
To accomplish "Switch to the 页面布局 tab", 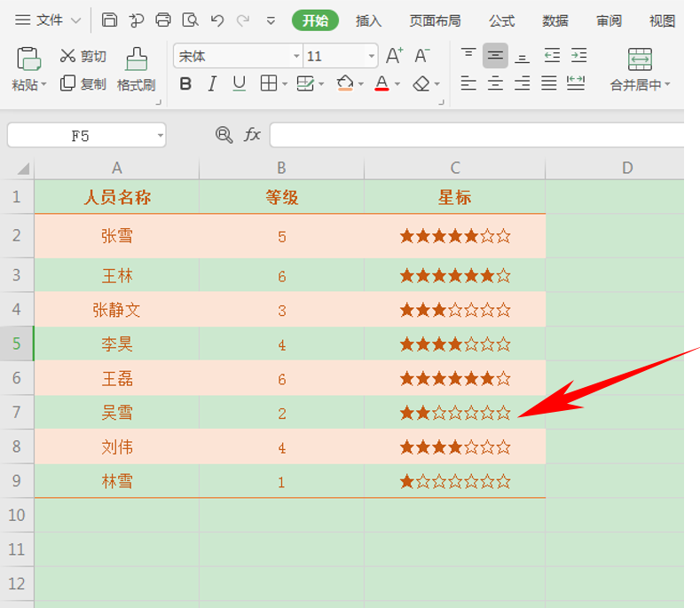I will point(435,20).
